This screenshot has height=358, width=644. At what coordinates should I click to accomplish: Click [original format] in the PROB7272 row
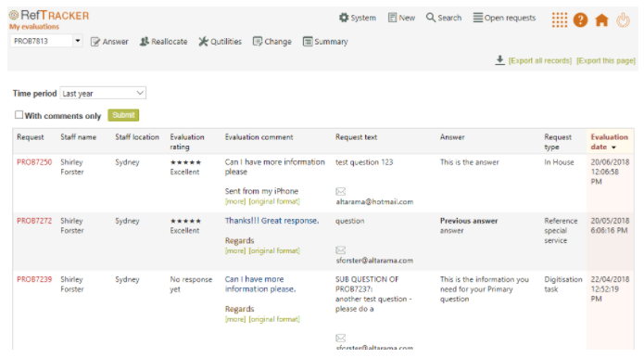(274, 250)
